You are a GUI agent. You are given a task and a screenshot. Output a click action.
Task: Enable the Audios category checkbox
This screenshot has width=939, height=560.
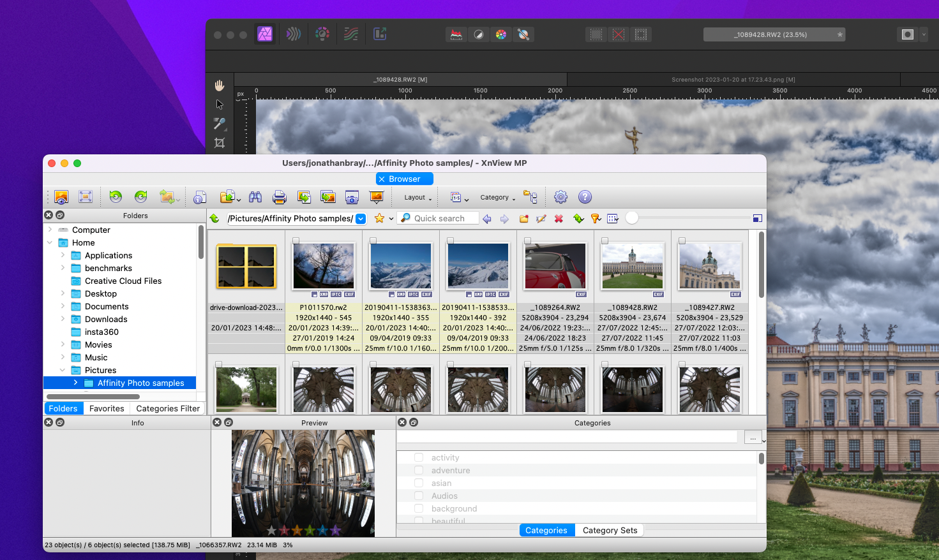[x=419, y=496]
